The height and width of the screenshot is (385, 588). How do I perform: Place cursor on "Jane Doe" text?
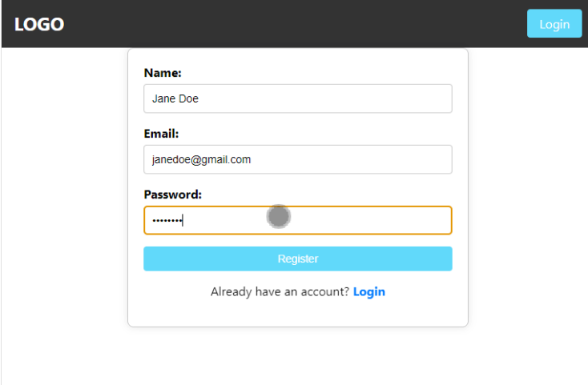(x=175, y=98)
